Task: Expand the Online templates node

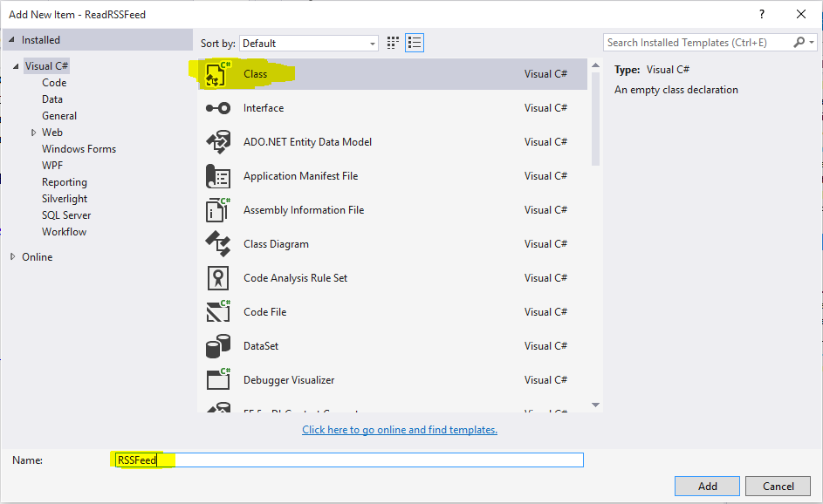Action: click(13, 257)
